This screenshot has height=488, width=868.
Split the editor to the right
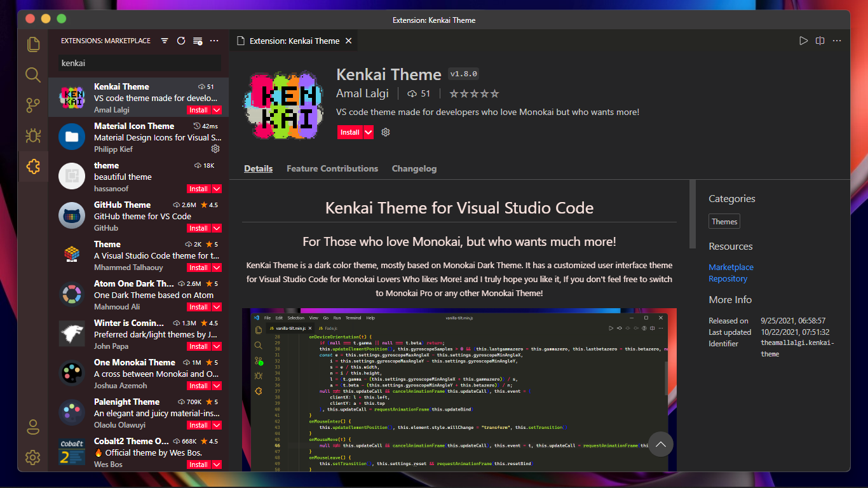[x=820, y=41]
